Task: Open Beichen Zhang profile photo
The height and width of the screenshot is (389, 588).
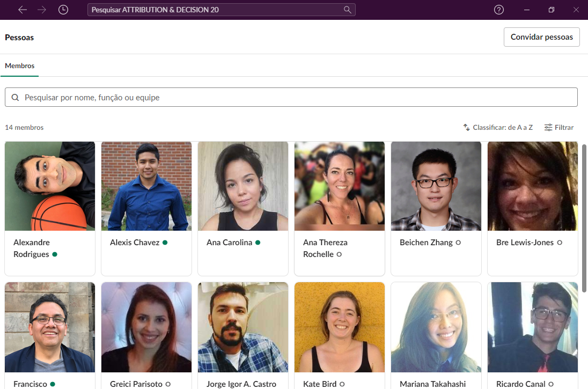Action: [x=436, y=186]
